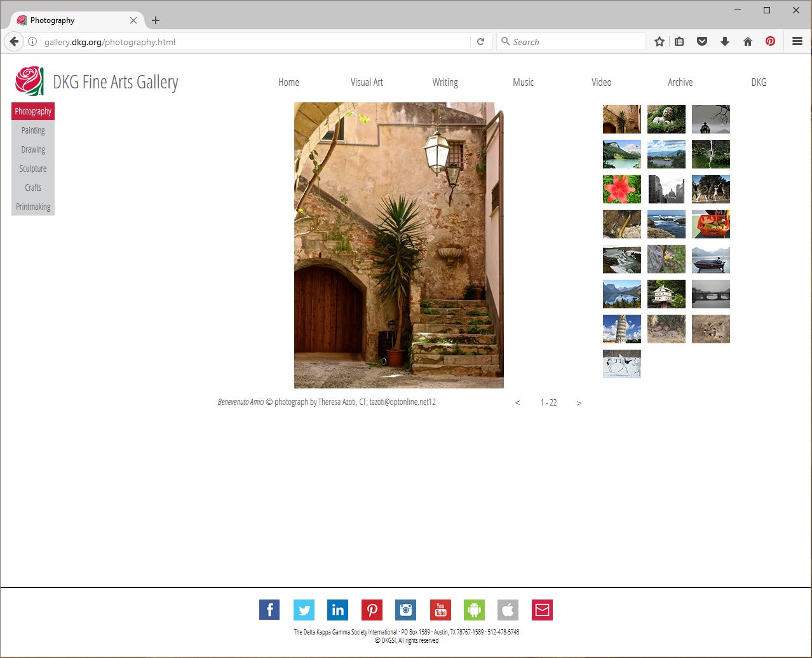The image size is (812, 658).
Task: Open the boat on lake thumbnail
Action: [x=711, y=259]
